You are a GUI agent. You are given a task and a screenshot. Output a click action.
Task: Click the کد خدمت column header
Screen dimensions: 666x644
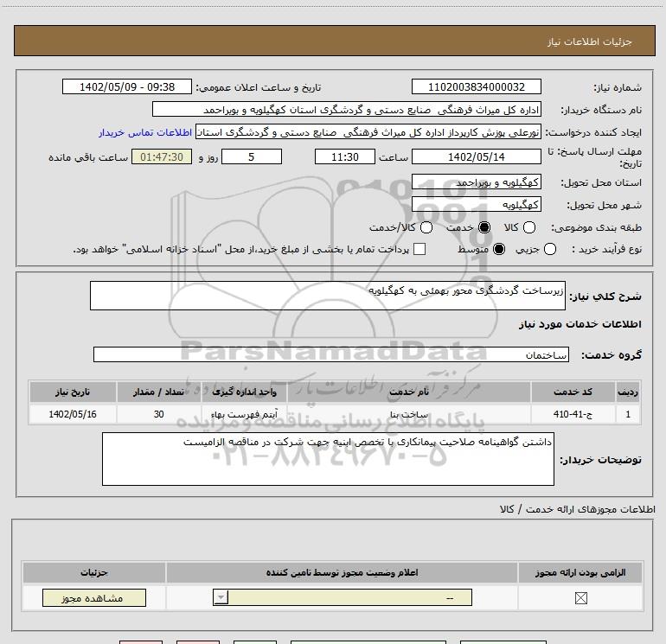click(x=573, y=392)
